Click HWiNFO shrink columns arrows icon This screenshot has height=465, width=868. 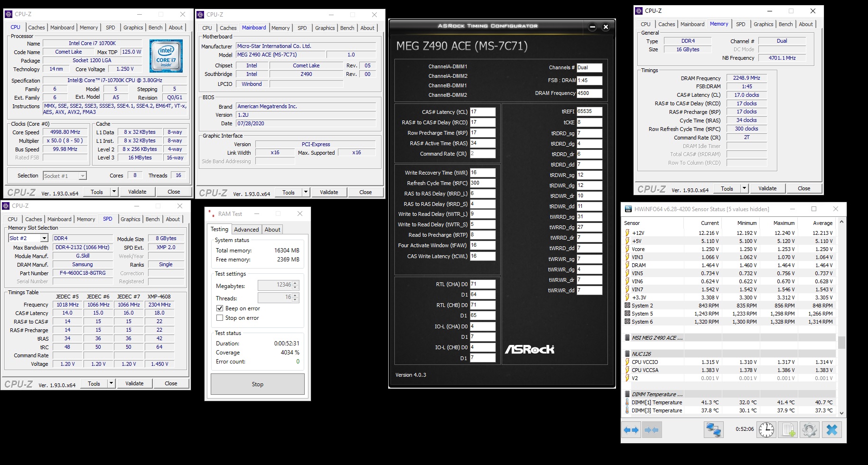point(652,430)
